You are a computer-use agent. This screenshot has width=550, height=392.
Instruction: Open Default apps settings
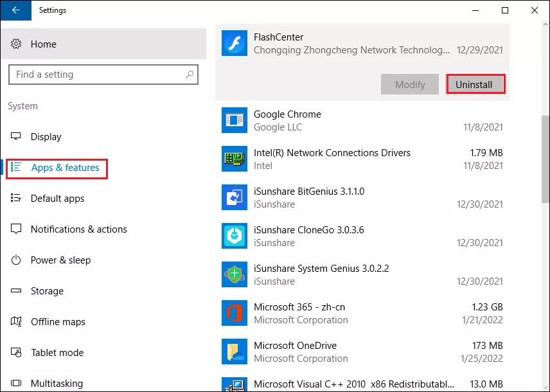tap(104, 199)
